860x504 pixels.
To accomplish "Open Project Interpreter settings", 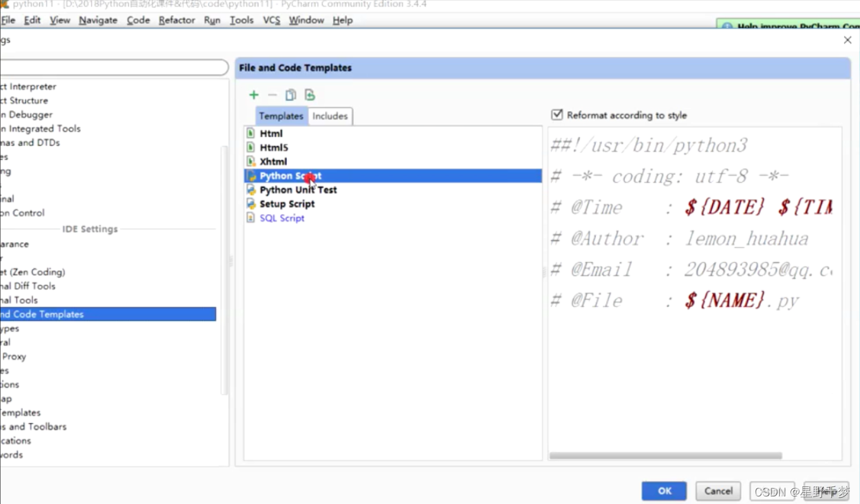I will tap(28, 87).
